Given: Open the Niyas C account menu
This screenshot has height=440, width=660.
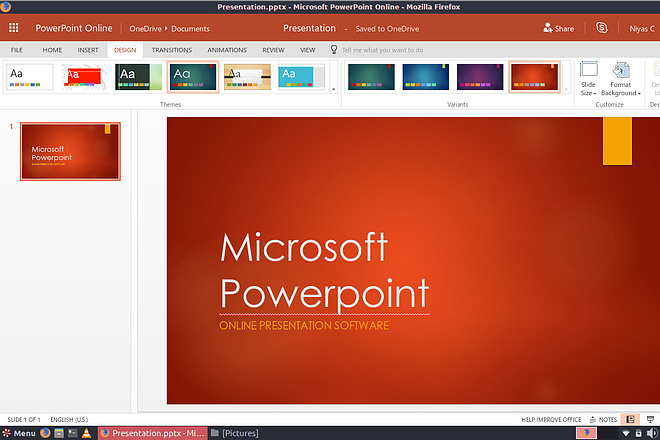Looking at the screenshot, I should [641, 29].
